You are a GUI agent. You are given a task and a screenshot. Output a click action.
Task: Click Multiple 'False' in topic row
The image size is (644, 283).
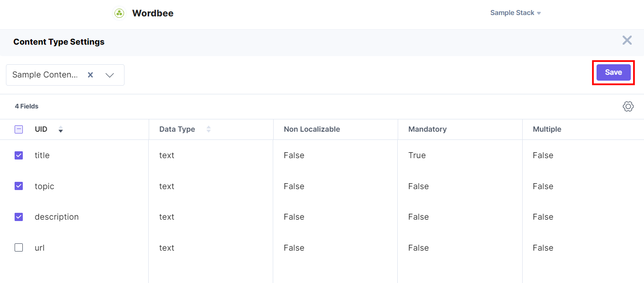point(543,186)
